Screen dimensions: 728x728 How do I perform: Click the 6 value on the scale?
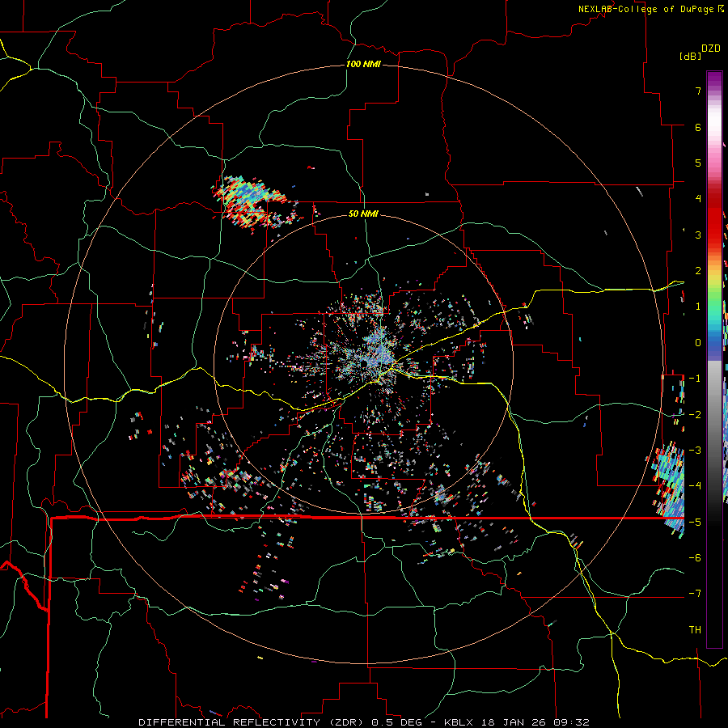click(x=698, y=127)
